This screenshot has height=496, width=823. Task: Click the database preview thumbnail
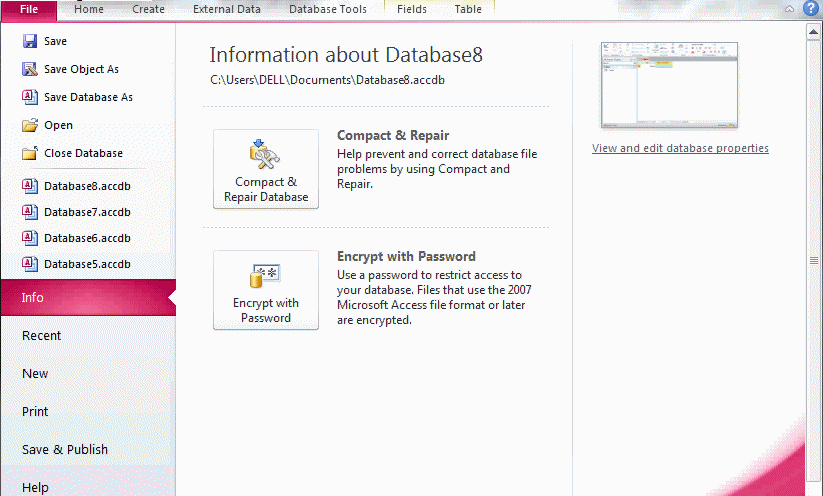[x=669, y=86]
